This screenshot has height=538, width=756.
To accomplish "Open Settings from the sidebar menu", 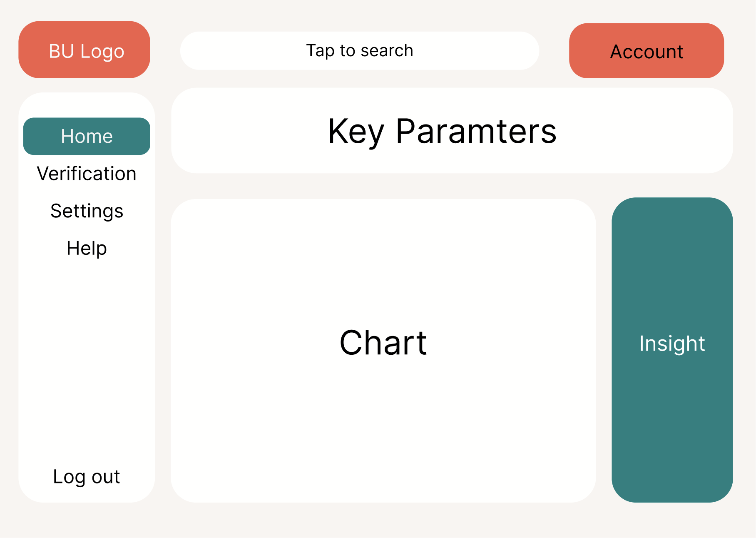I will 87,211.
